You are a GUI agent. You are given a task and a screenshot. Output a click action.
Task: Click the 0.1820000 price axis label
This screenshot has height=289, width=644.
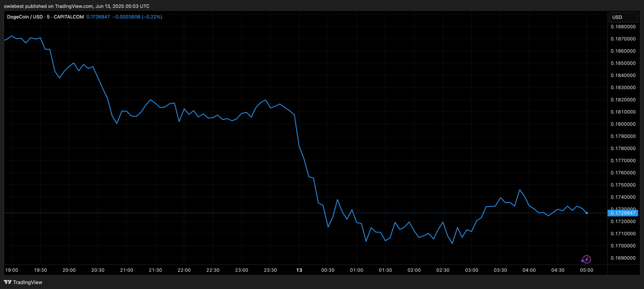tap(623, 100)
